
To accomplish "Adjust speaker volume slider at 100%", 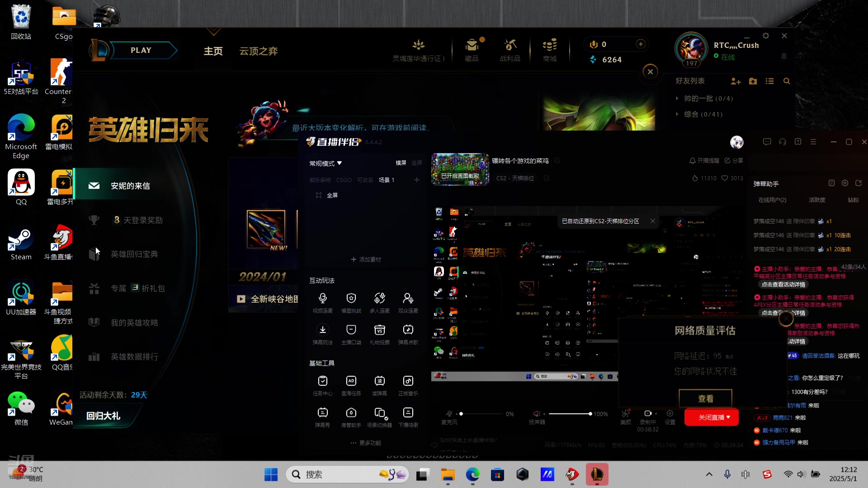I will click(x=570, y=413).
